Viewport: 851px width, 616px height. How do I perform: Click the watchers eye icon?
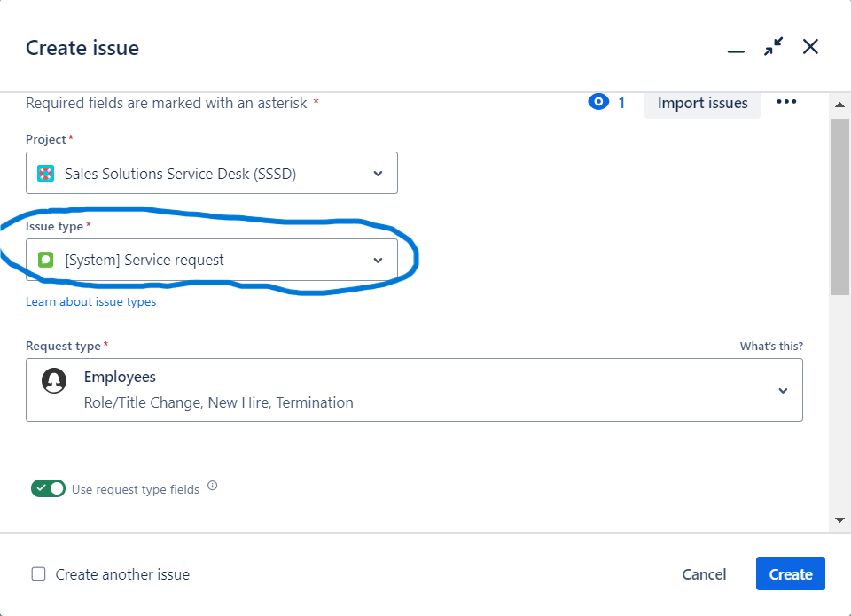598,102
